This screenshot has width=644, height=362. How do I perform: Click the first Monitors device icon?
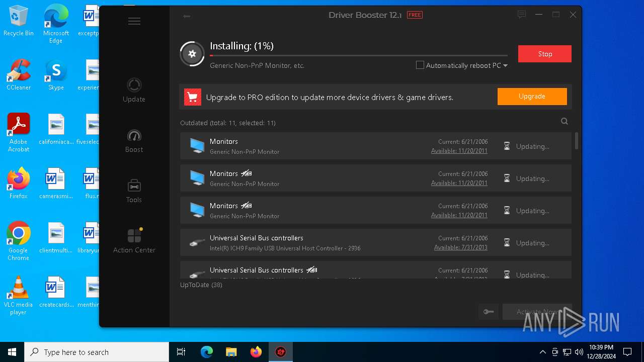pos(197,146)
